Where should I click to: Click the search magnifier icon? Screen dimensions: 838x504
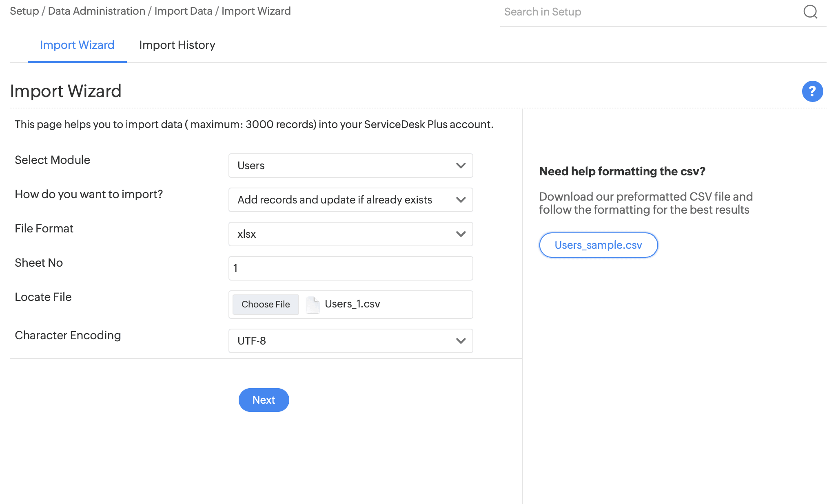pyautogui.click(x=810, y=12)
